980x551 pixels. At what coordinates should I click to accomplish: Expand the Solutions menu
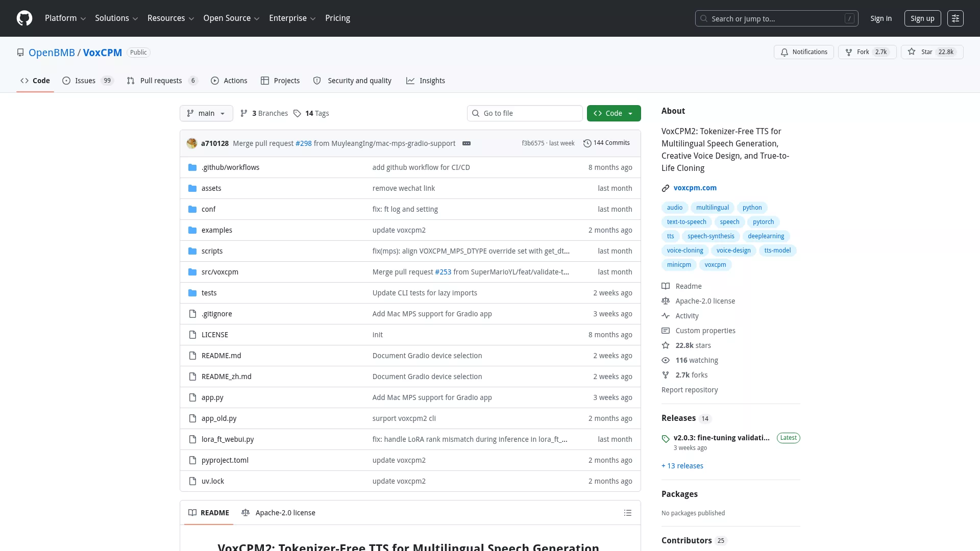[116, 18]
